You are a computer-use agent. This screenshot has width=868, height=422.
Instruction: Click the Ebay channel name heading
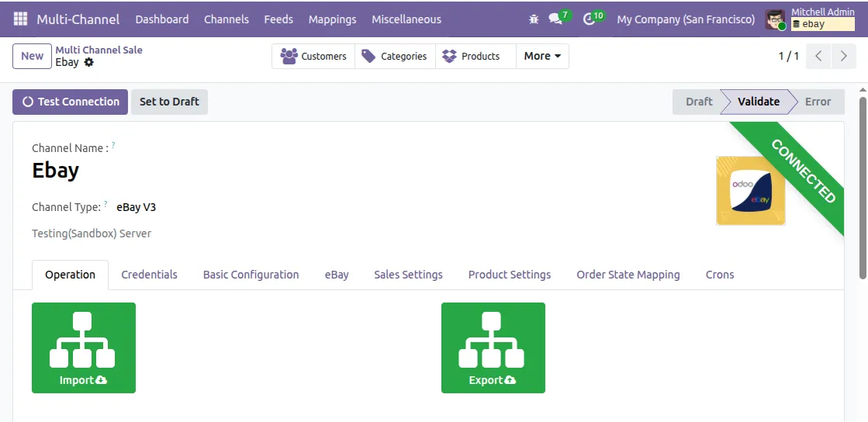(x=55, y=170)
